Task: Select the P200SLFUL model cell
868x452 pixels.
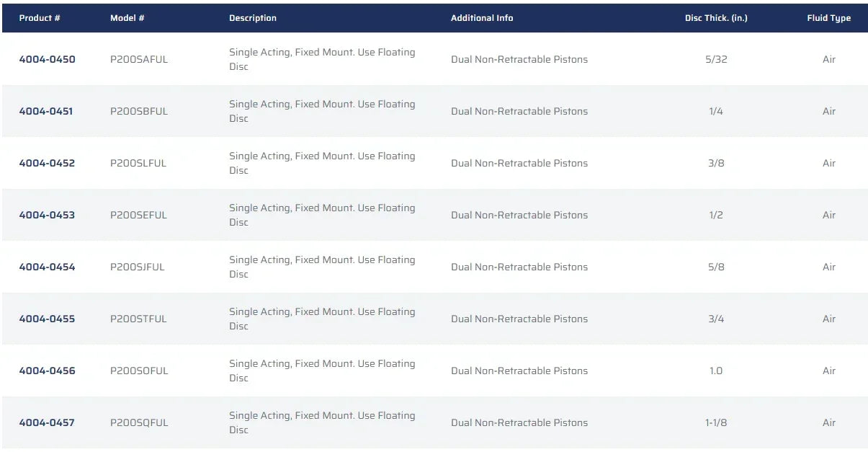Action: pos(138,163)
